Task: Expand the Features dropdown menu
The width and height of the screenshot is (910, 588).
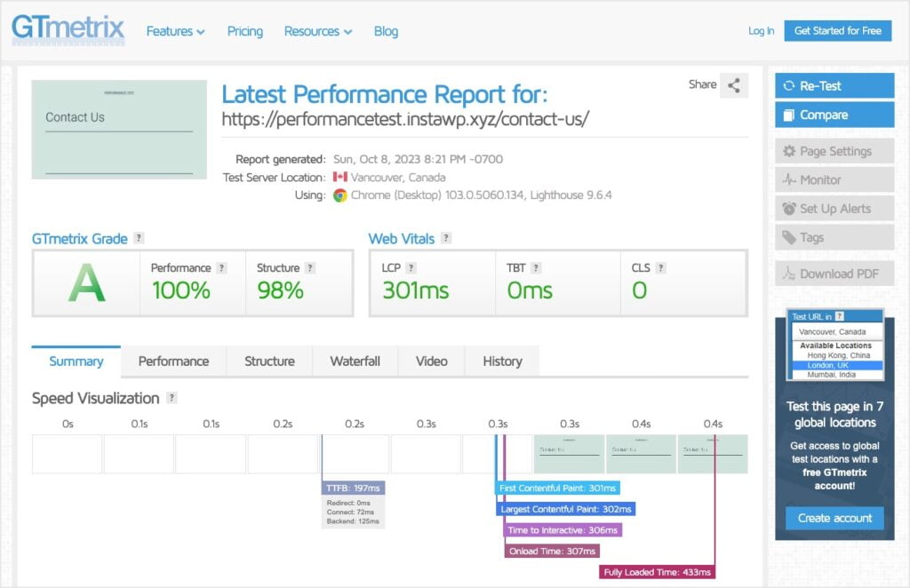Action: point(175,31)
